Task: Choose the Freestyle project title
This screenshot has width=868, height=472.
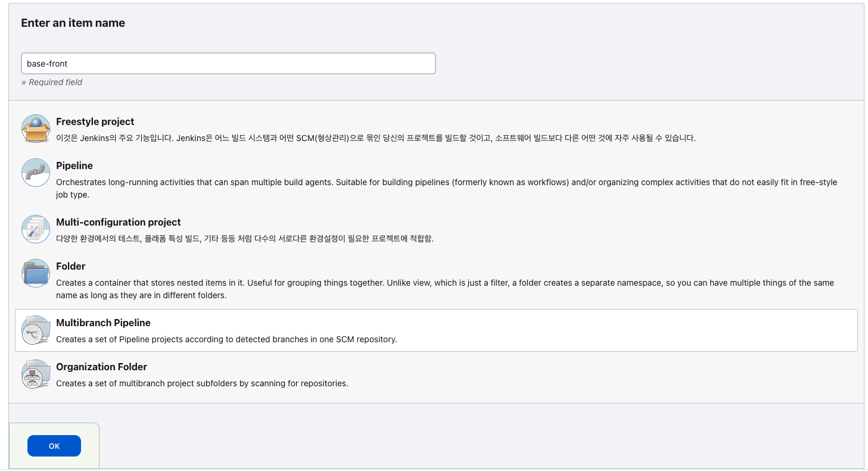Action: (x=95, y=121)
